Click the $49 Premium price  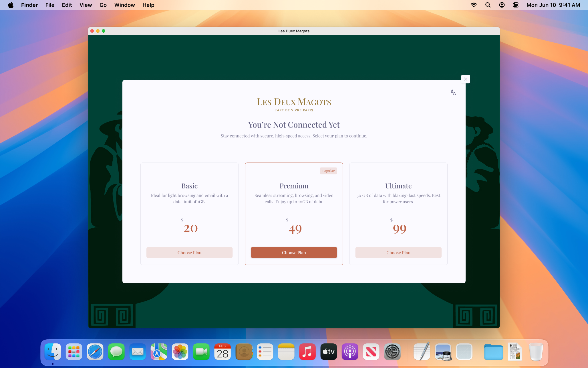pyautogui.click(x=294, y=227)
